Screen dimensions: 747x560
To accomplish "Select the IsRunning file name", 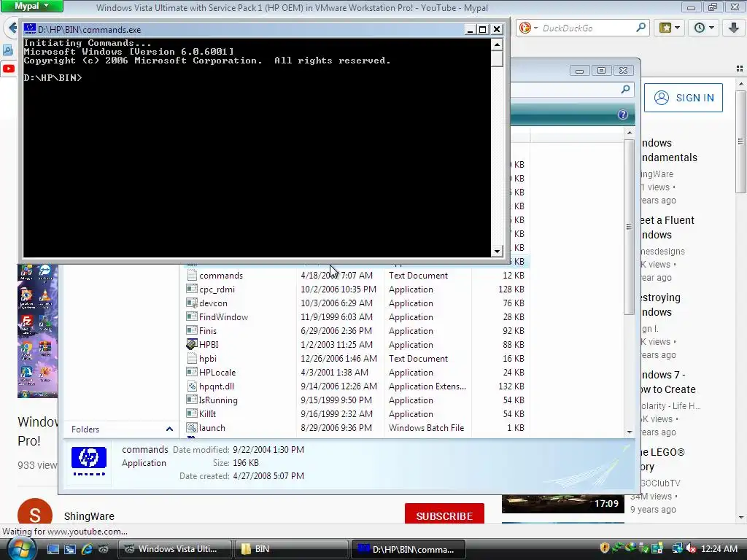I will click(218, 400).
